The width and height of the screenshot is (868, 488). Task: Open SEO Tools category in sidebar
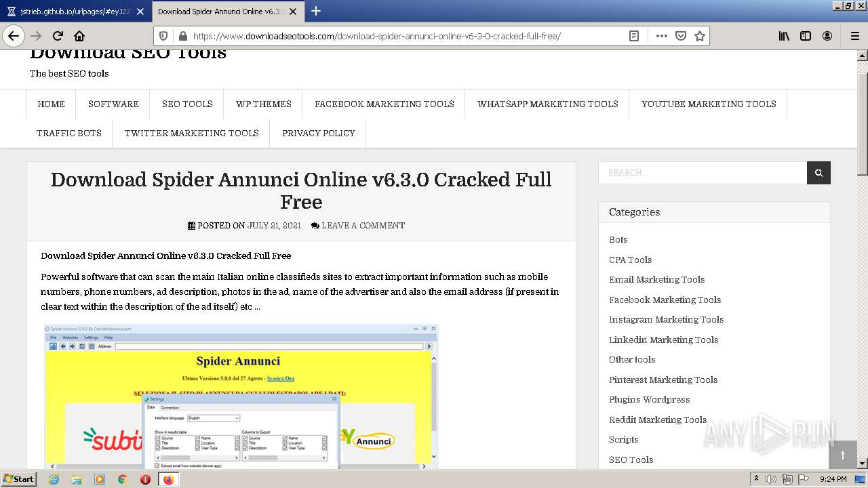(631, 460)
